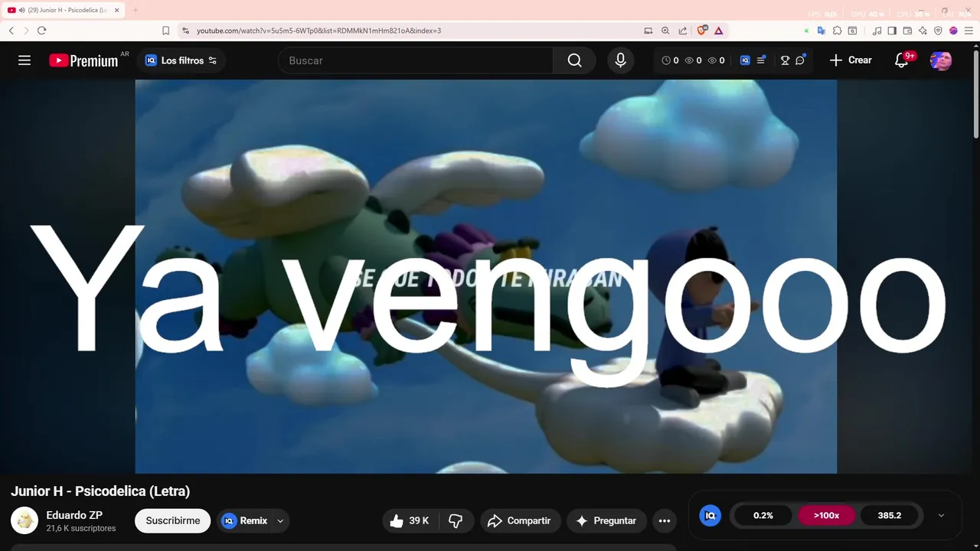Close the Junior H browser tab
Screen dimensions: 980x551
point(116,10)
